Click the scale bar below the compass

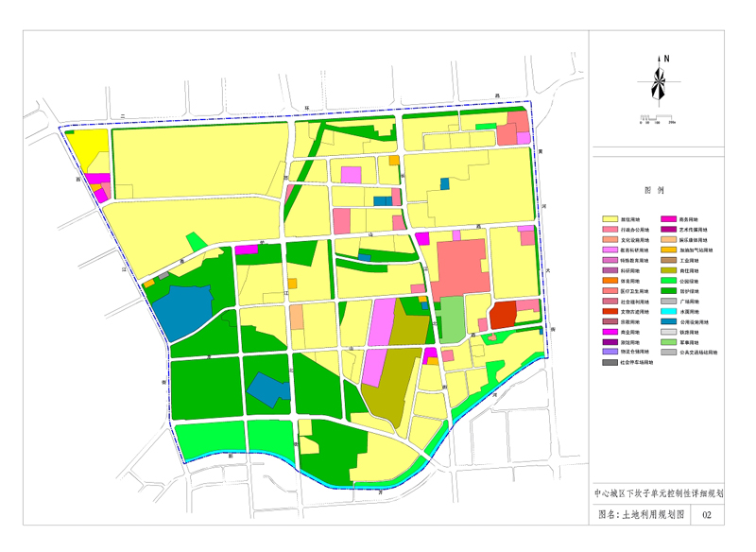click(658, 118)
